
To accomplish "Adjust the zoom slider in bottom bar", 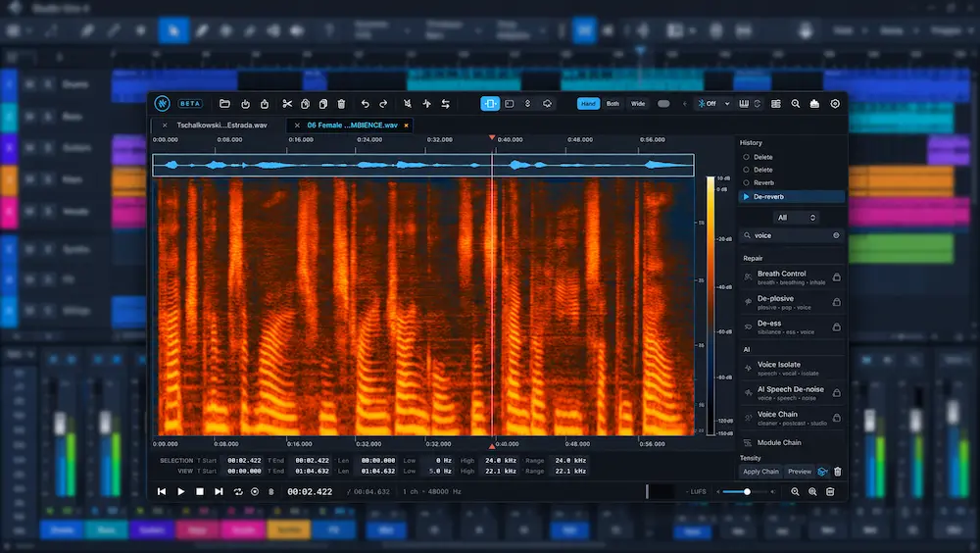I will pyautogui.click(x=747, y=491).
